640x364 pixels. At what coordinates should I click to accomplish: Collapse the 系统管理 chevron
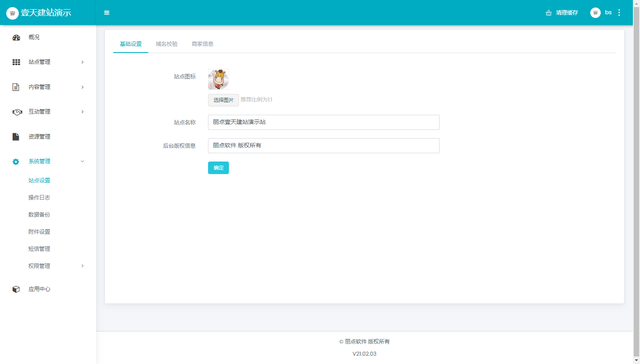click(x=82, y=162)
